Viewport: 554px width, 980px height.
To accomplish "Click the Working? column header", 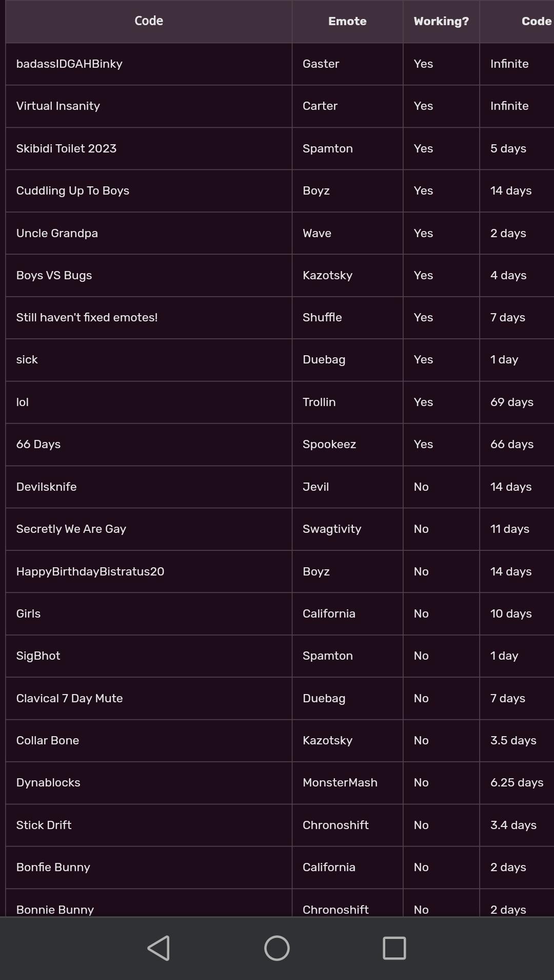I will (x=441, y=21).
